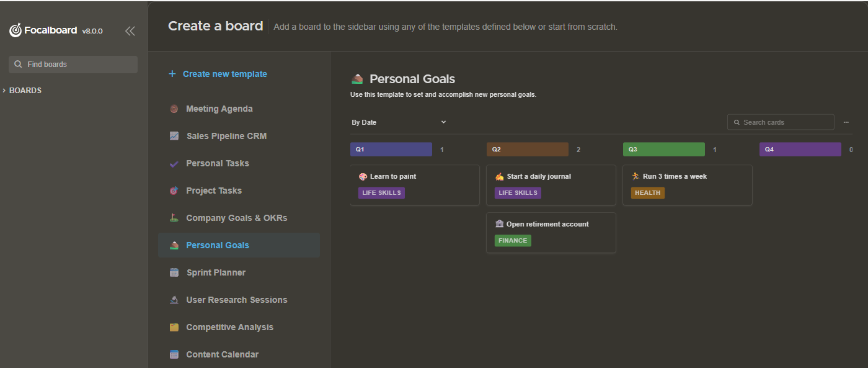The height and width of the screenshot is (368, 868).
Task: Open the By Date grouping dropdown
Action: 400,122
